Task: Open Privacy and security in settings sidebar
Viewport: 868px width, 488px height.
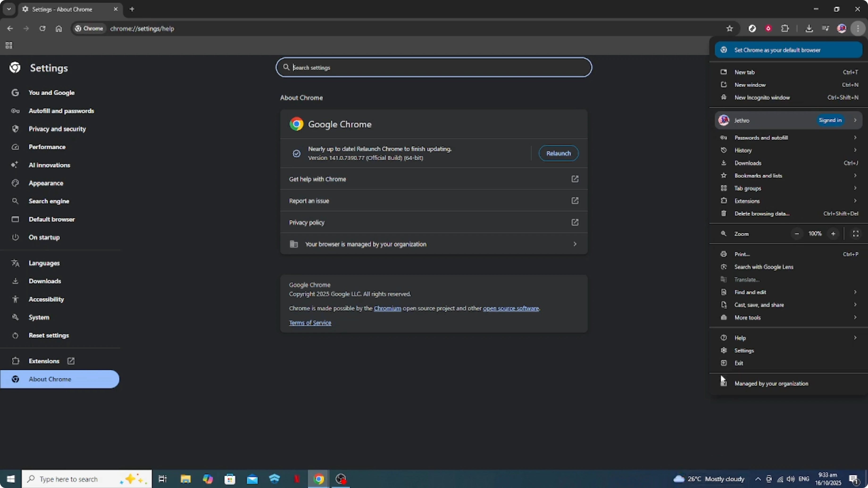Action: [x=57, y=129]
